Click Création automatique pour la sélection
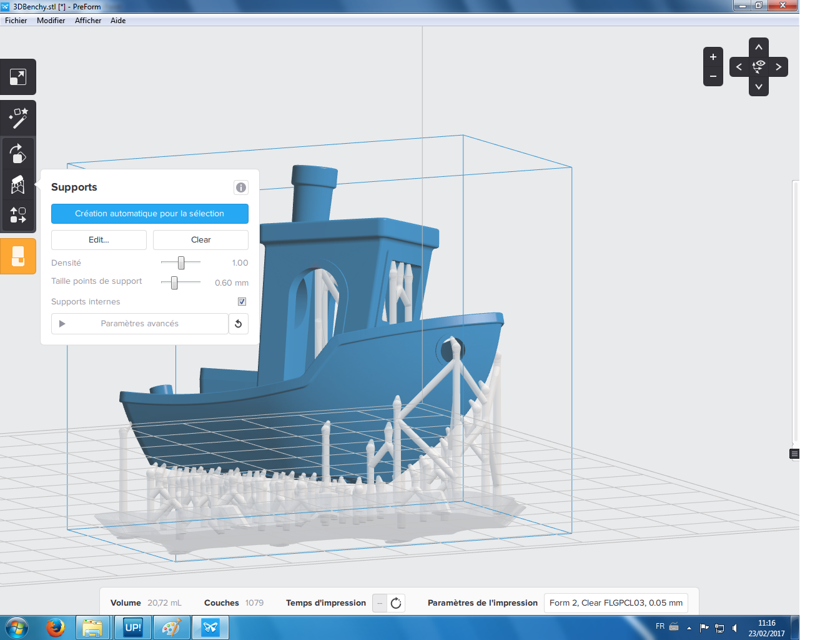Image resolution: width=840 pixels, height=640 pixels. tap(150, 214)
